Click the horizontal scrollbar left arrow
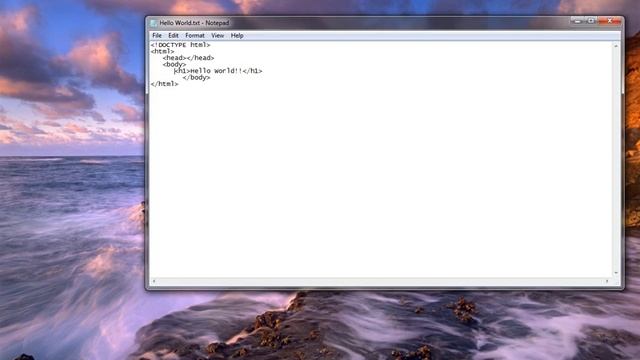Image resolution: width=640 pixels, height=360 pixels. click(x=154, y=281)
